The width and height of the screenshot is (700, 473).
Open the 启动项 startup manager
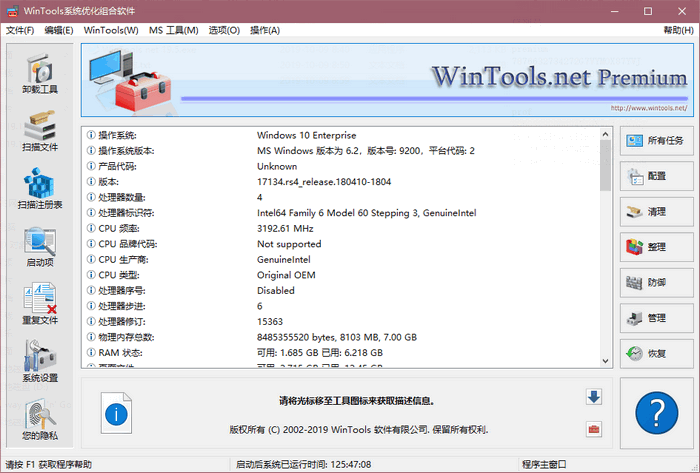pos(40,246)
